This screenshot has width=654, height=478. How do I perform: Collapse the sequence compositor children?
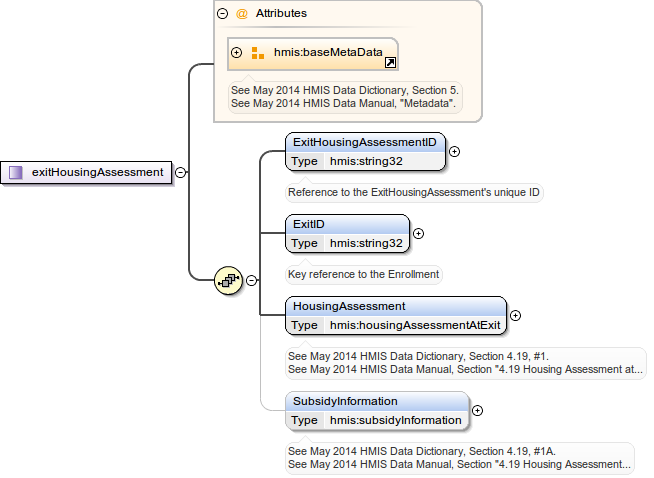251,281
